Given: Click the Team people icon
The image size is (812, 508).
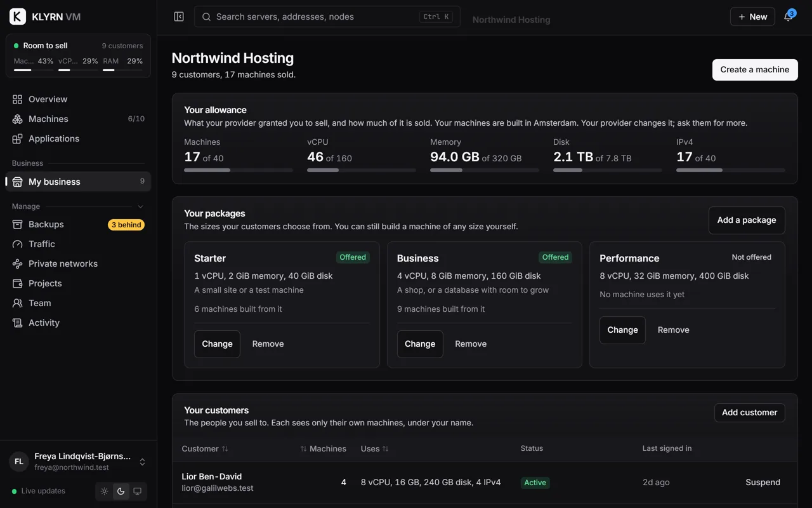Looking at the screenshot, I should (17, 303).
